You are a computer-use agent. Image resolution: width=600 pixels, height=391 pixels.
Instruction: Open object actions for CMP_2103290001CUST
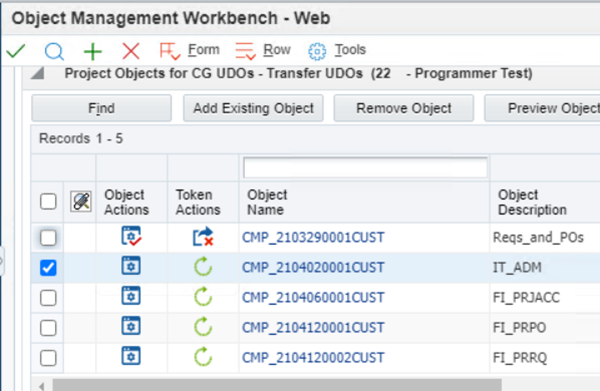(131, 236)
